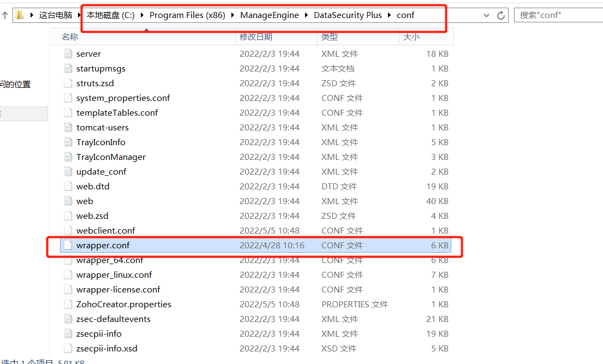The width and height of the screenshot is (603, 364).
Task: Expand the arrow after Program Files (x86)
Action: [232, 15]
